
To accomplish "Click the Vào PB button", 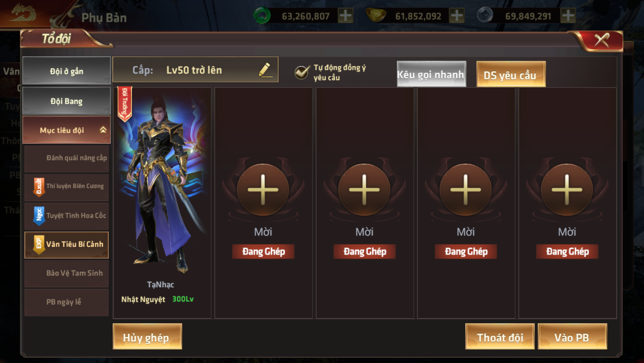I will pos(572,337).
